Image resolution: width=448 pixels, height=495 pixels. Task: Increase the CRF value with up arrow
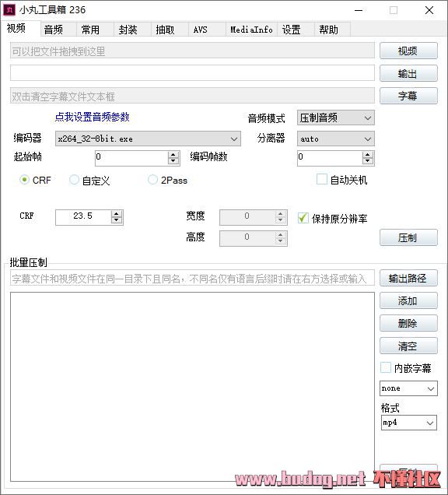(117, 214)
